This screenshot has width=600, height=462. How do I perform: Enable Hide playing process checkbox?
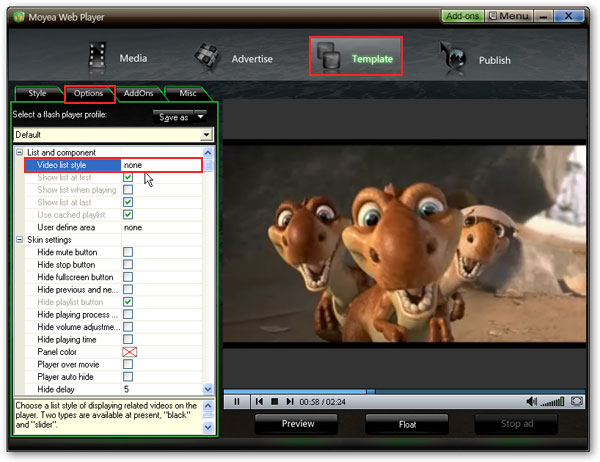[x=128, y=314]
